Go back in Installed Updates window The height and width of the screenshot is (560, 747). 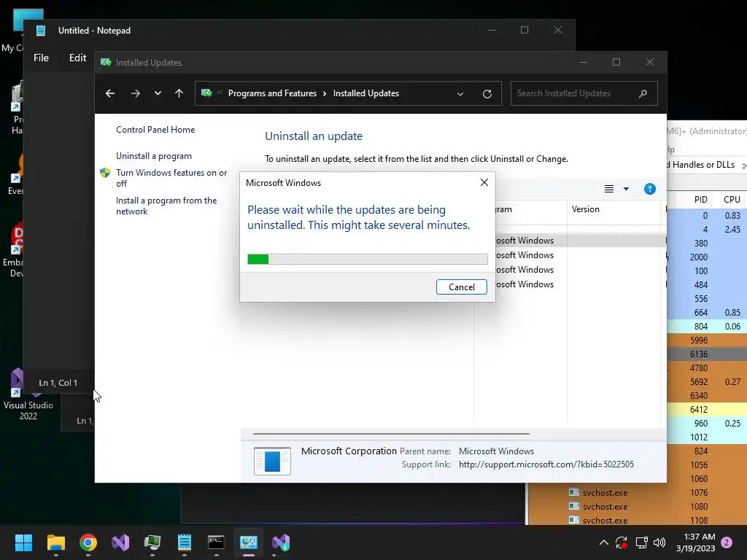110,93
